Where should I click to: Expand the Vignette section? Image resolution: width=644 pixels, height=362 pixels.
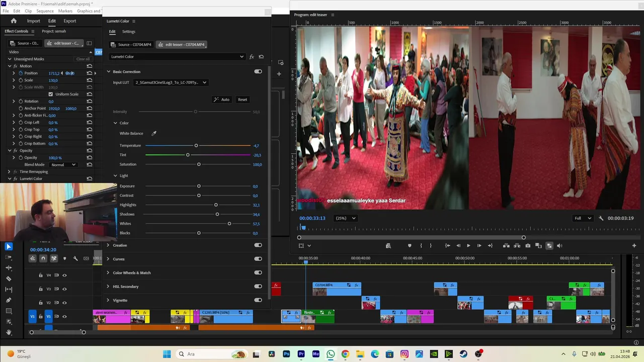click(x=108, y=300)
